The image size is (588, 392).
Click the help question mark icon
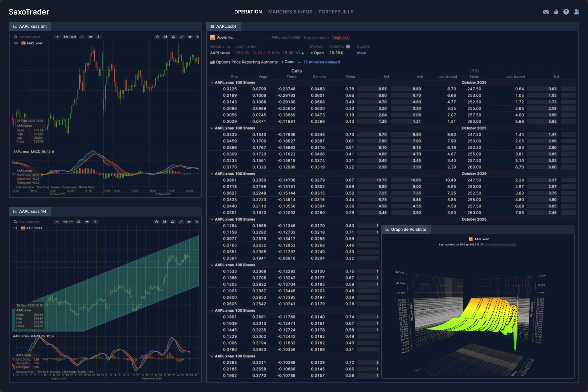point(566,12)
